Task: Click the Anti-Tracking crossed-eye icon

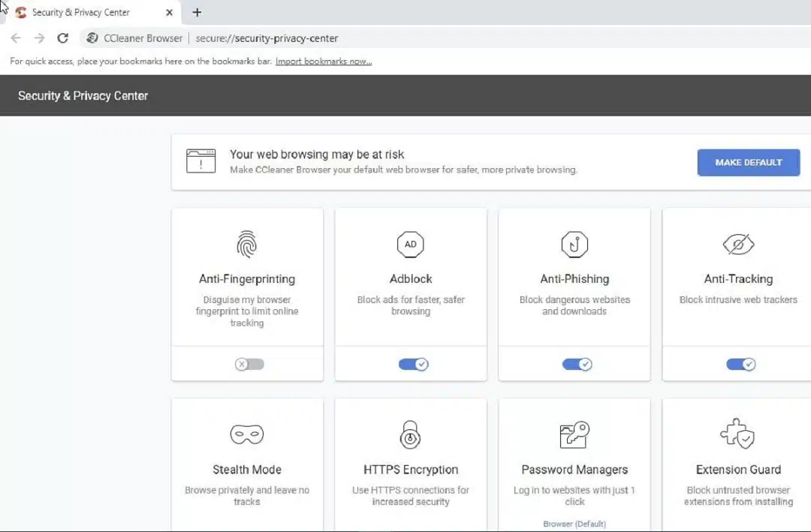Action: click(738, 244)
